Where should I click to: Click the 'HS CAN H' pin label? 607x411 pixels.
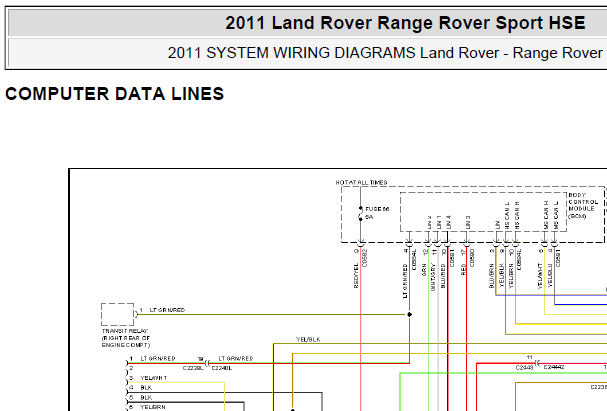517,216
